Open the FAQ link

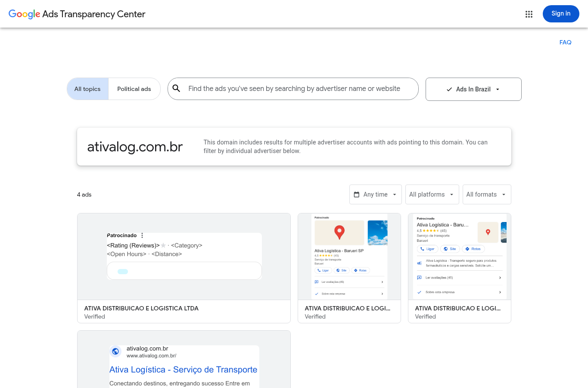[x=565, y=42]
